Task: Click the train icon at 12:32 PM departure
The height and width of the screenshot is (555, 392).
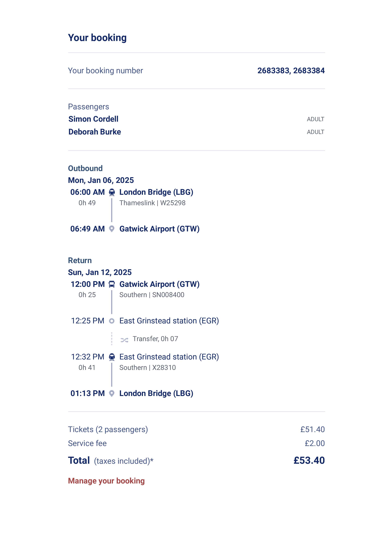Action: 112,357
